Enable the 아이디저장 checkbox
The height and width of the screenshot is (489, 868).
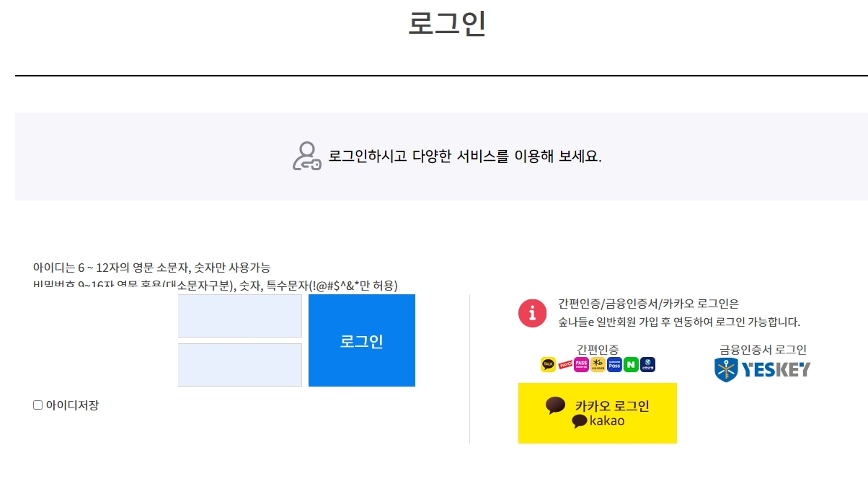click(x=37, y=405)
